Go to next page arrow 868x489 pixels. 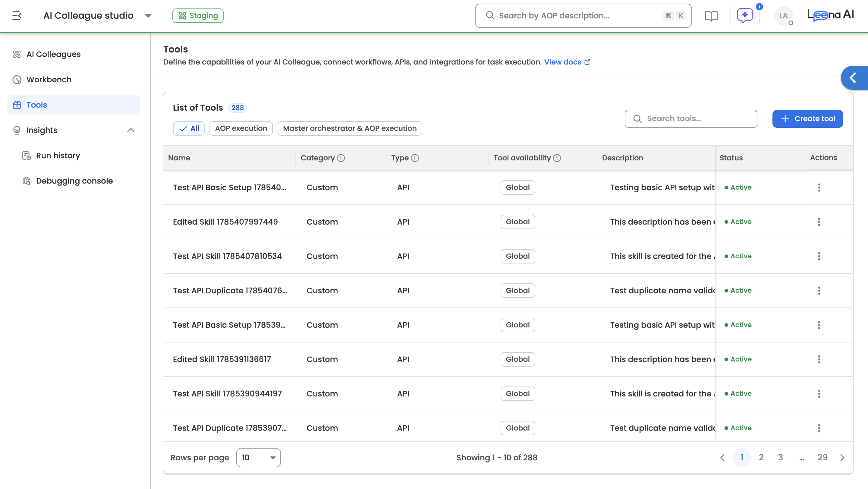(x=842, y=457)
